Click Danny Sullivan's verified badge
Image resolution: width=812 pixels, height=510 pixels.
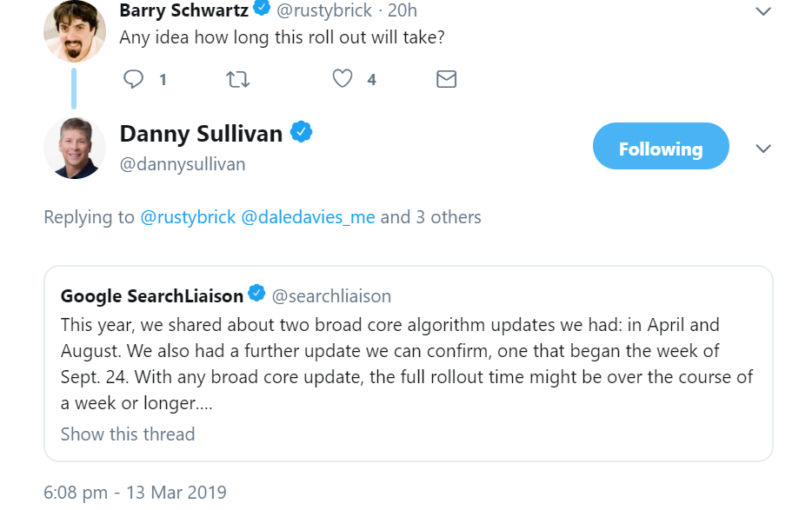pos(301,133)
